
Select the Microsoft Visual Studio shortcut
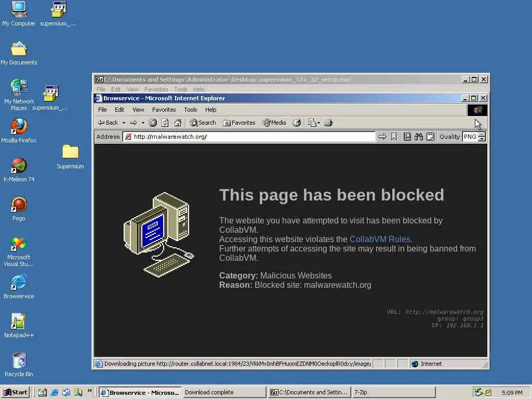[19, 252]
